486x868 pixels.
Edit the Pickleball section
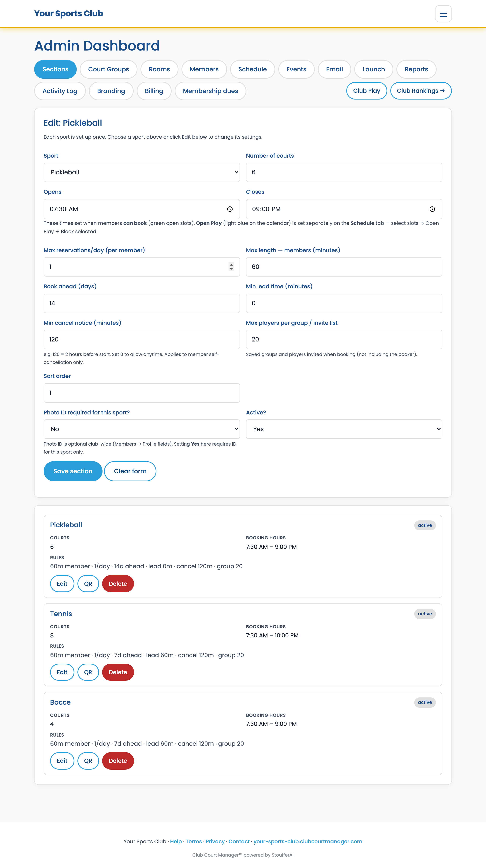62,584
